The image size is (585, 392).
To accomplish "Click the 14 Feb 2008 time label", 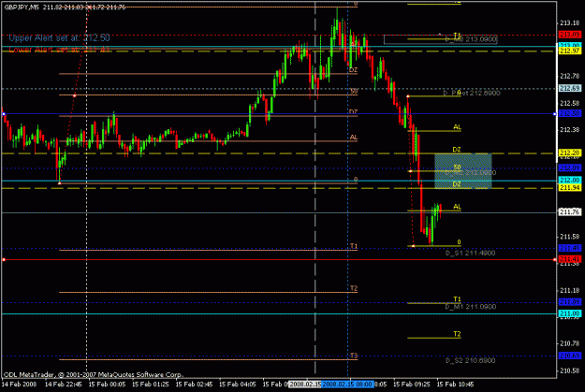I will click(x=19, y=385).
